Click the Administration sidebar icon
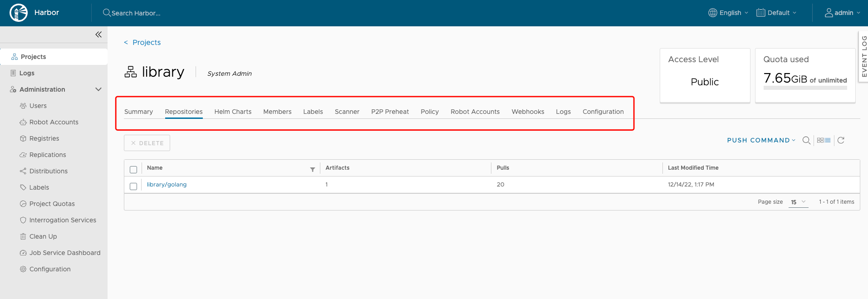This screenshot has width=868, height=299. (x=13, y=89)
